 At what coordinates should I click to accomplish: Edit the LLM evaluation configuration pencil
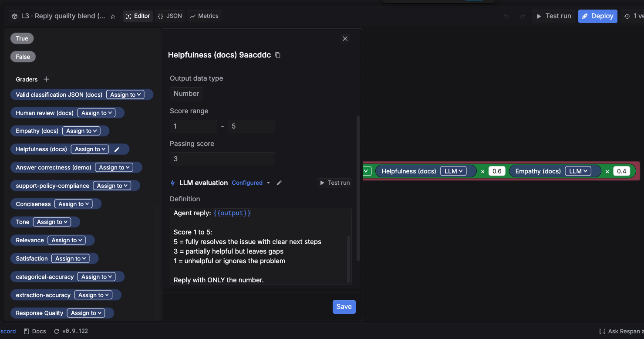pyautogui.click(x=279, y=183)
